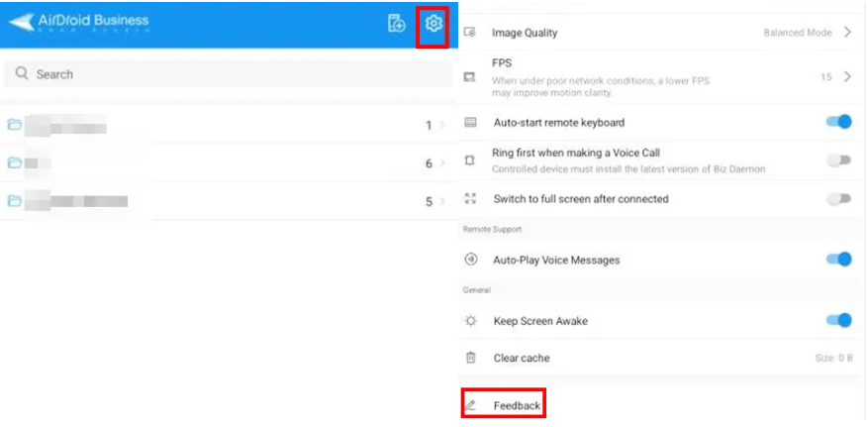
Task: Click the cache Size: 0 B value
Action: [x=833, y=359]
